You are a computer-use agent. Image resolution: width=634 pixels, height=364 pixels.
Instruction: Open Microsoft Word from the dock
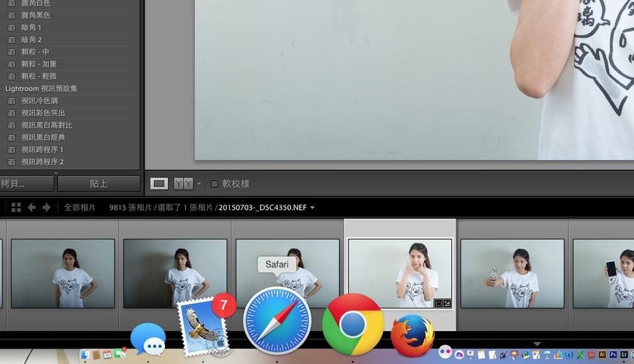(570, 355)
